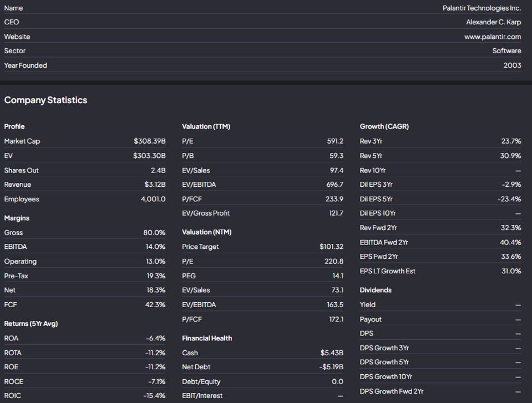Select the Market Cap value $308.39B
The height and width of the screenshot is (403, 532).
pos(150,141)
